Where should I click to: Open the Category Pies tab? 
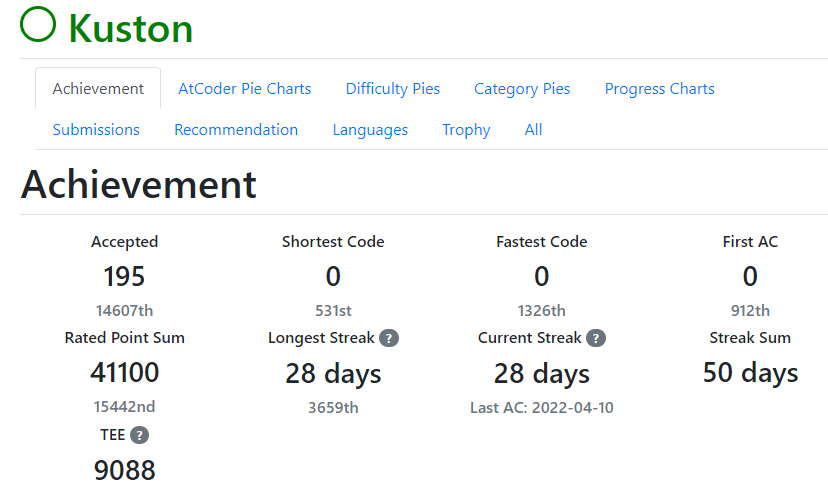pos(522,88)
